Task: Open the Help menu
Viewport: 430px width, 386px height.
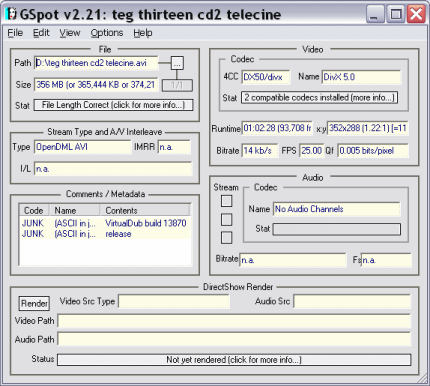Action: tap(143, 33)
